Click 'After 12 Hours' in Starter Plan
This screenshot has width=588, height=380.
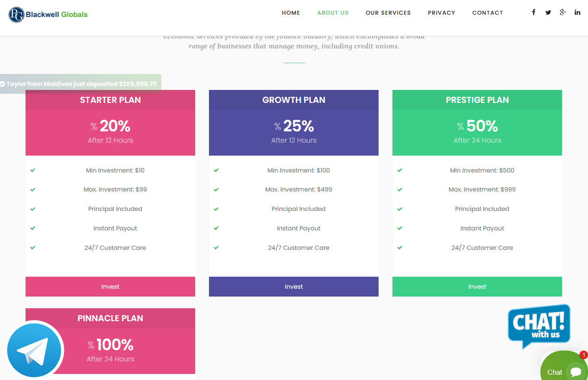[x=110, y=140]
